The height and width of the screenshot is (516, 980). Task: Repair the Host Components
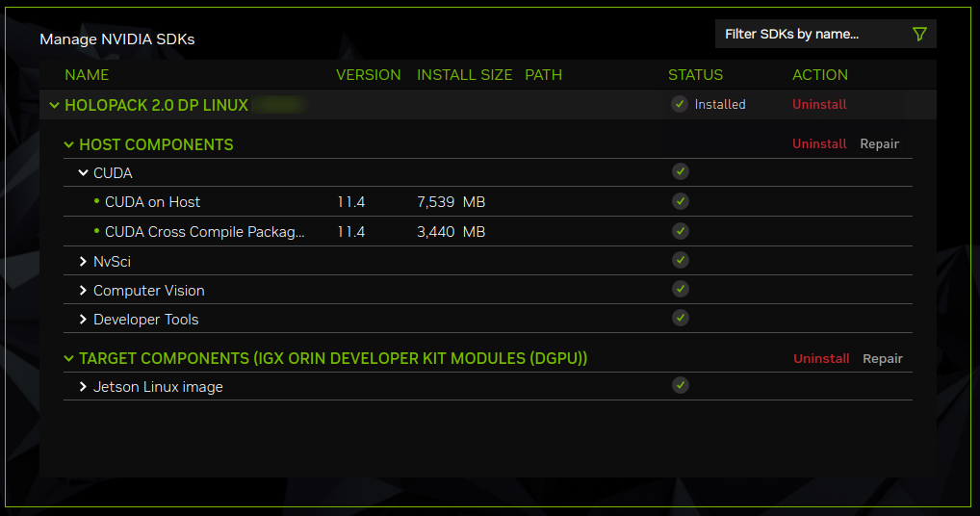tap(879, 144)
